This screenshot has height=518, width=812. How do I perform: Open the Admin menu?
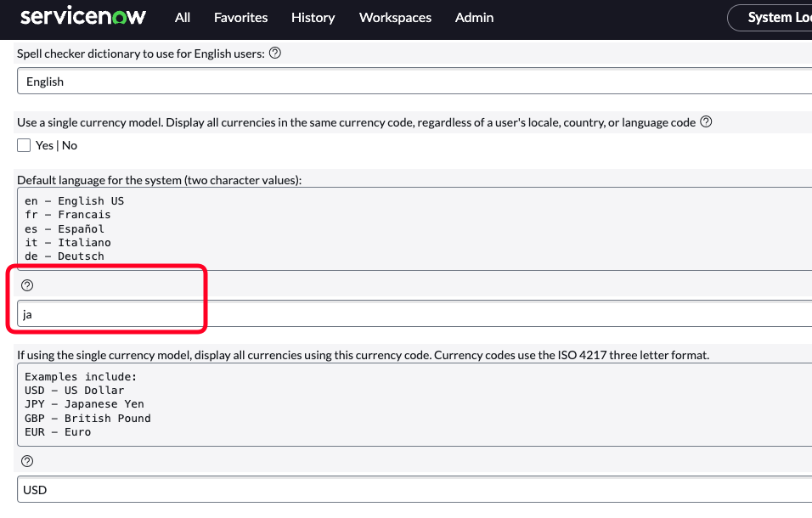(x=474, y=17)
